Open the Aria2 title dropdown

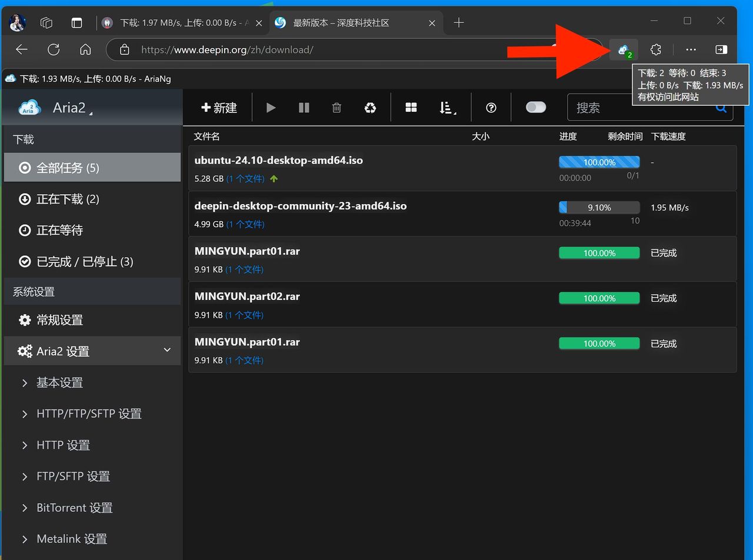pyautogui.click(x=72, y=108)
